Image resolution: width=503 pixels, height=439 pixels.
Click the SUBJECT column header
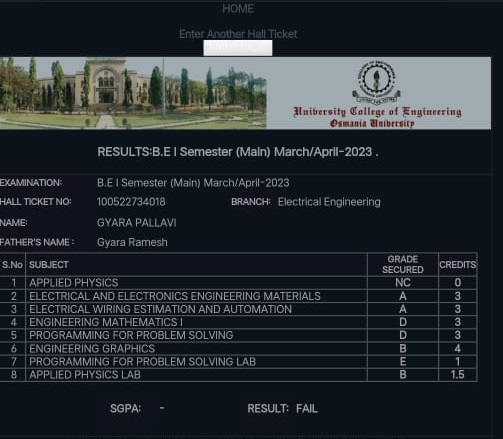click(49, 265)
